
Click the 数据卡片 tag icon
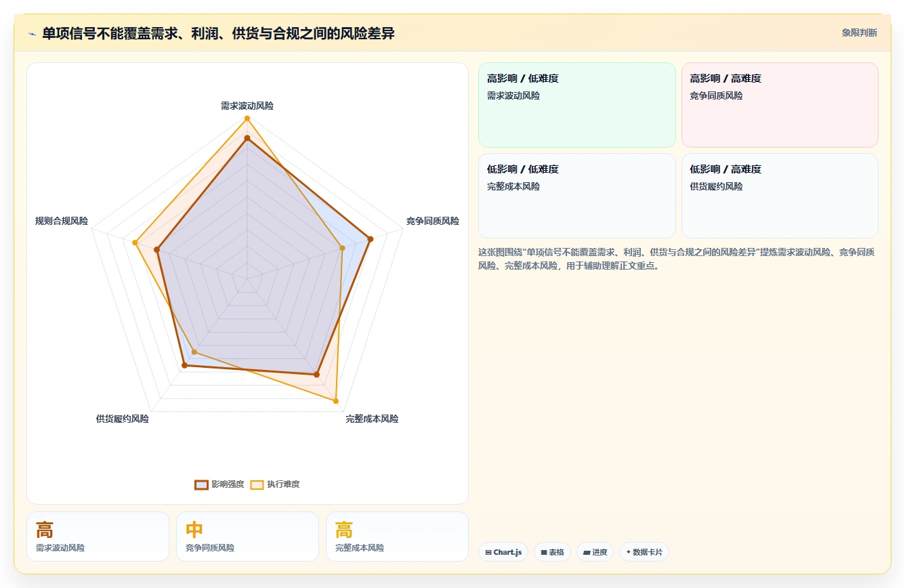[x=629, y=553]
